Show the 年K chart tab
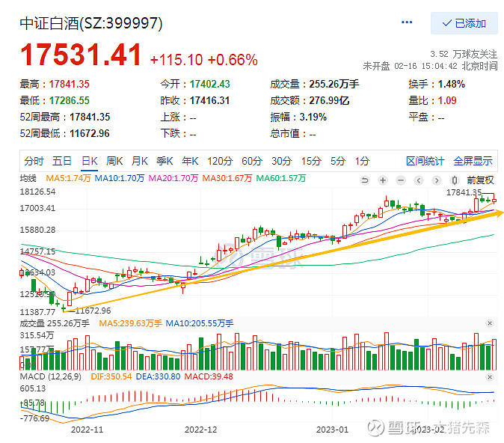 pyautogui.click(x=190, y=161)
